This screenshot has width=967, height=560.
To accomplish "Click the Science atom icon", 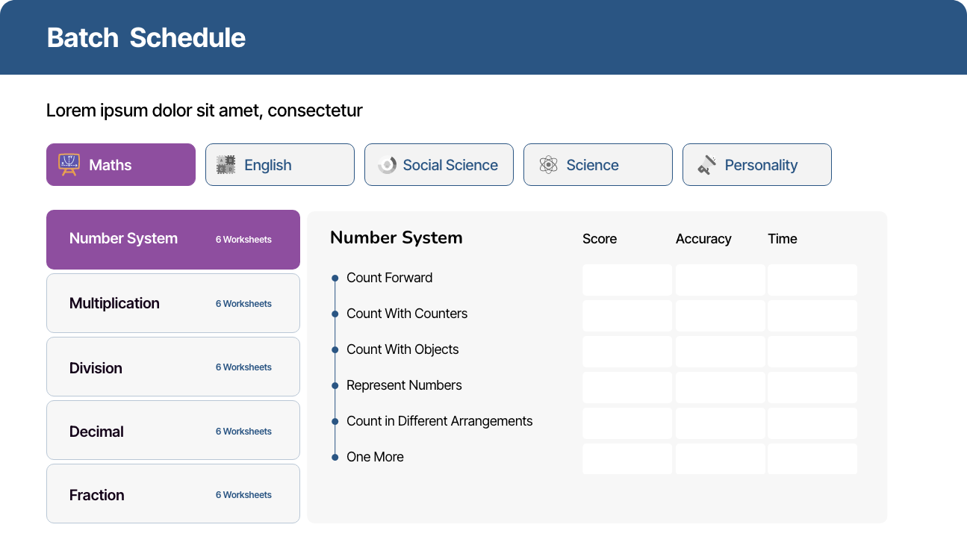I will coord(549,165).
